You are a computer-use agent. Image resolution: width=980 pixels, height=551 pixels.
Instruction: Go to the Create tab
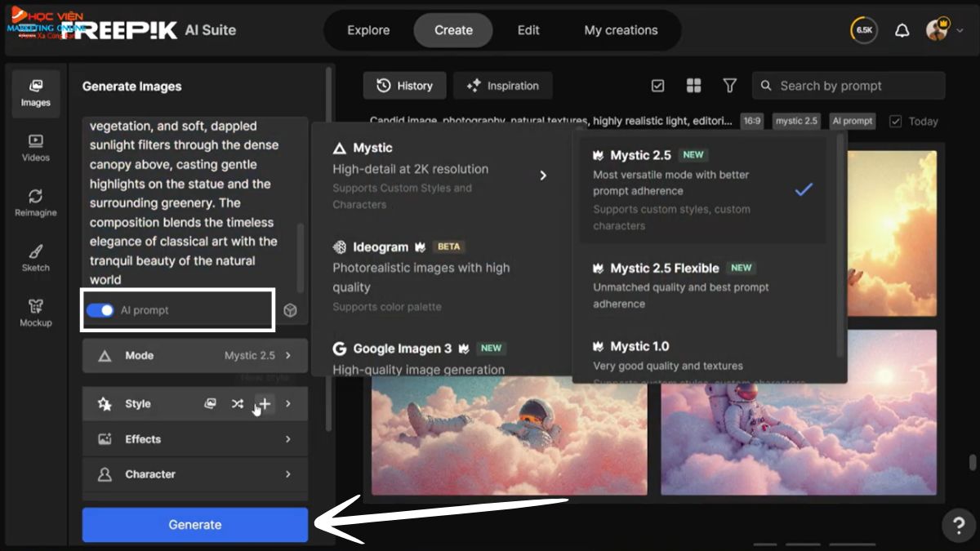point(453,30)
